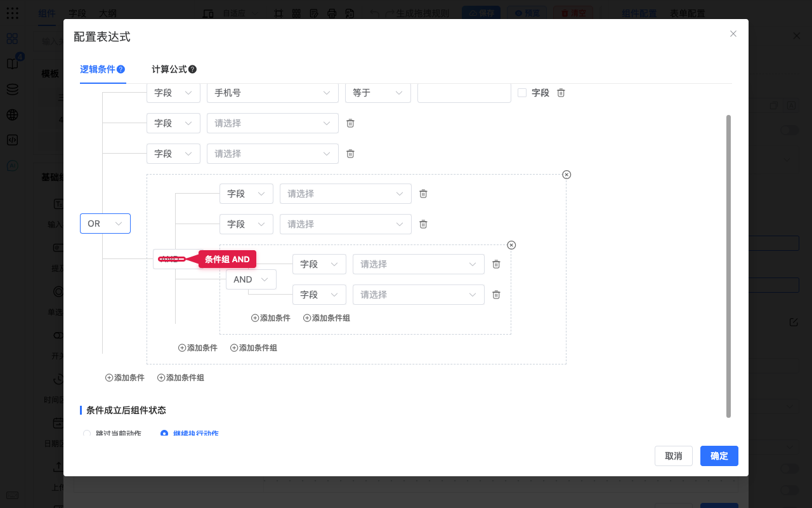Screen dimensions: 812x508
Task: Tick the 字段 checkbox in 手机号 row
Action: [x=522, y=93]
